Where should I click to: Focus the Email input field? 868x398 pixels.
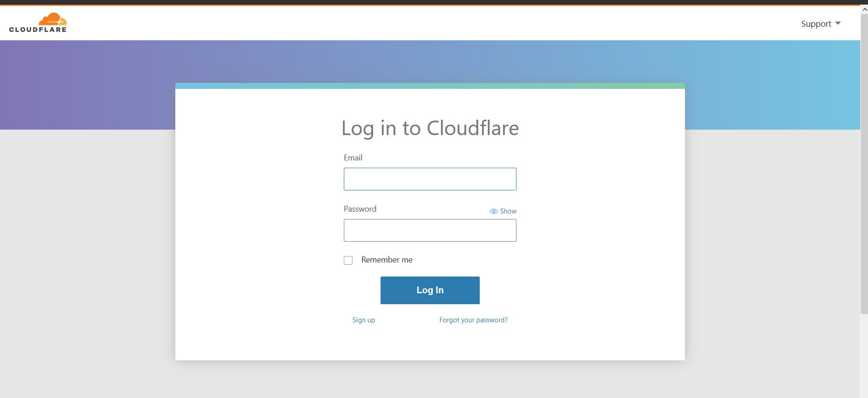point(429,179)
